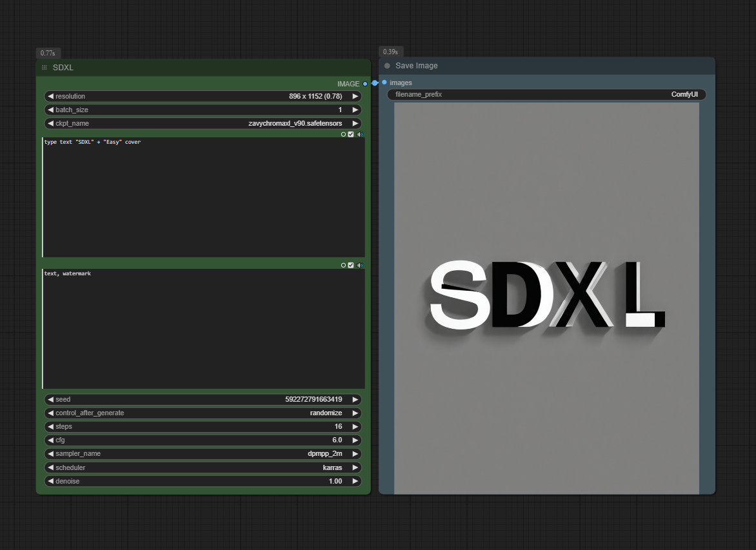Open the scheduler karras dropdown
Viewport: 756px width, 550px height.
click(x=203, y=467)
